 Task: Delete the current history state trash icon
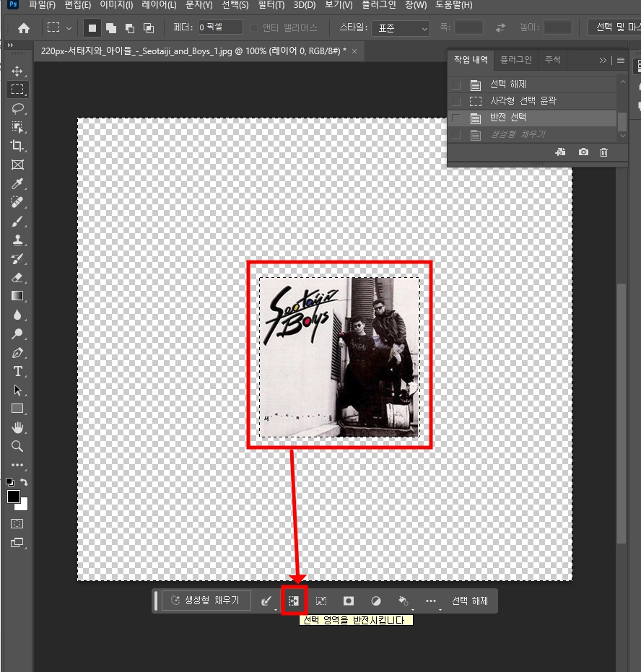pos(603,152)
